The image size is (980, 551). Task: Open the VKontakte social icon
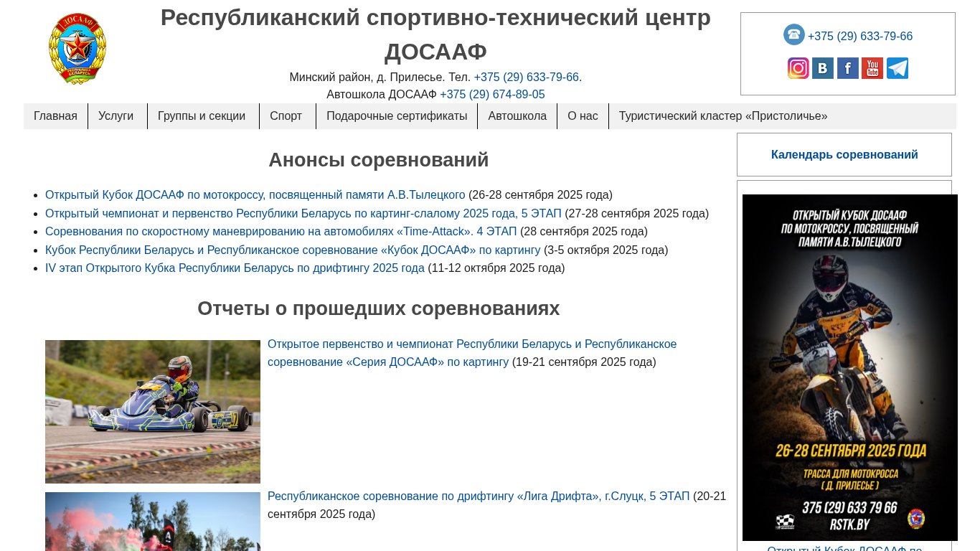pos(823,68)
